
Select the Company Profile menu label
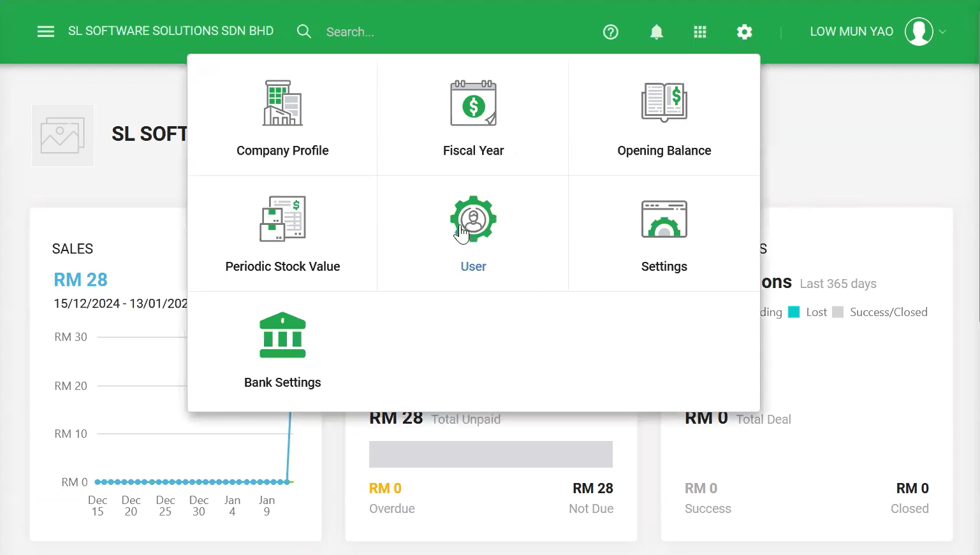point(282,150)
